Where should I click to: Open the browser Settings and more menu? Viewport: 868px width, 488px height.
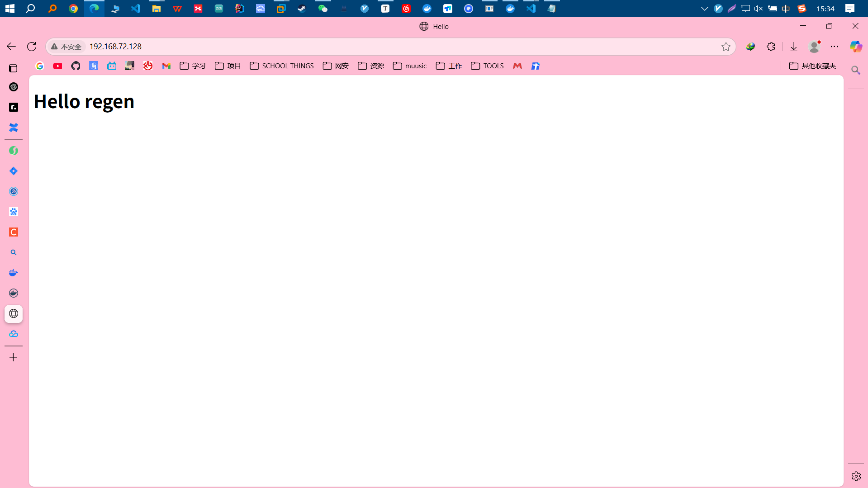pyautogui.click(x=835, y=47)
